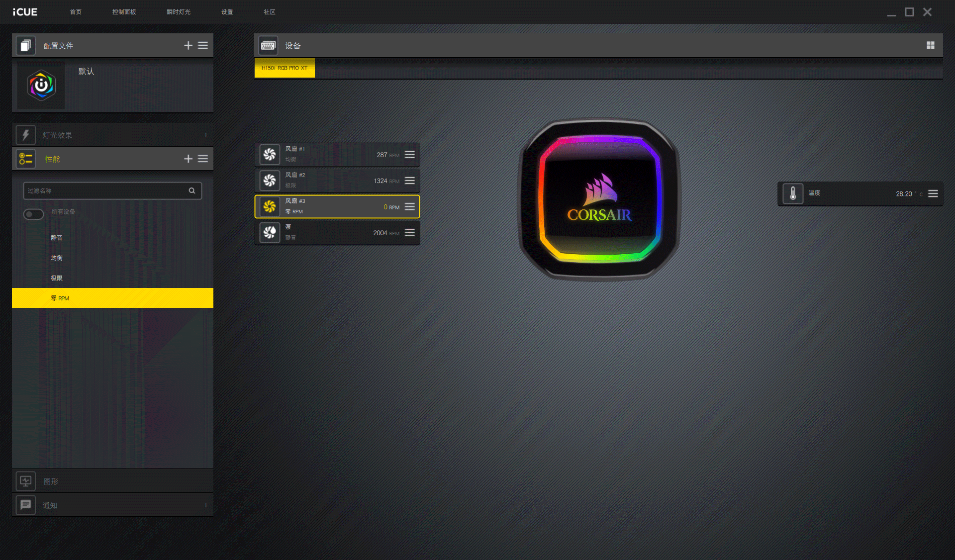Open the 配置文件 hamburger menu
This screenshot has height=560, width=955.
click(203, 46)
